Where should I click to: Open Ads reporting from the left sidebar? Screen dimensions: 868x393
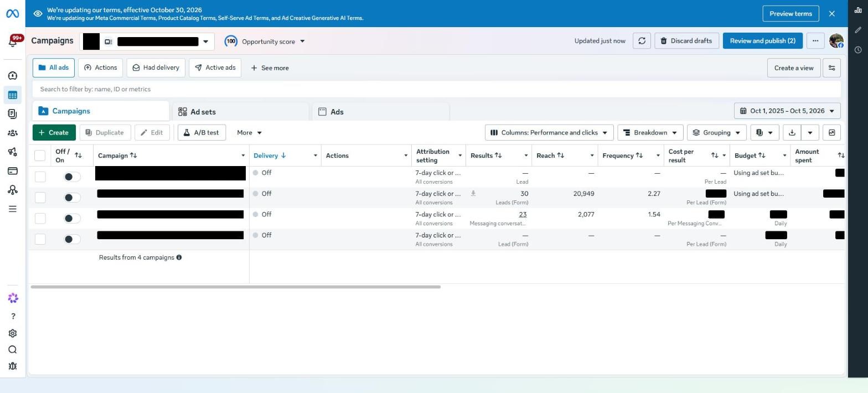tap(13, 114)
